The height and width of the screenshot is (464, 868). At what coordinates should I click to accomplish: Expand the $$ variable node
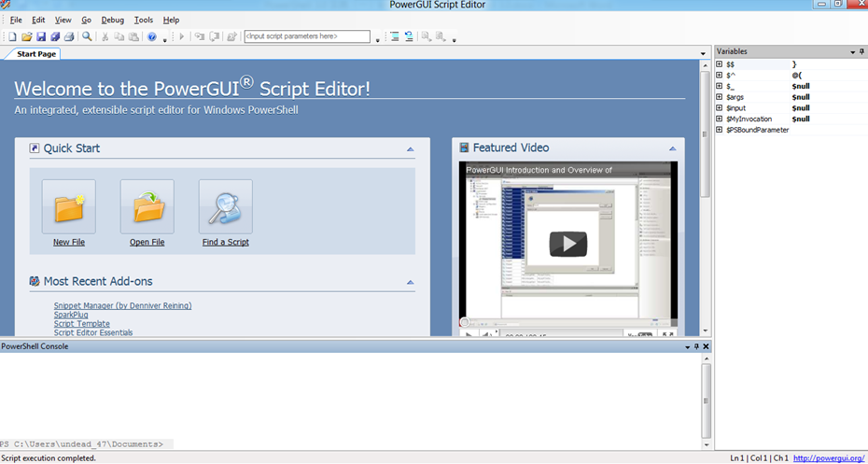tap(720, 64)
